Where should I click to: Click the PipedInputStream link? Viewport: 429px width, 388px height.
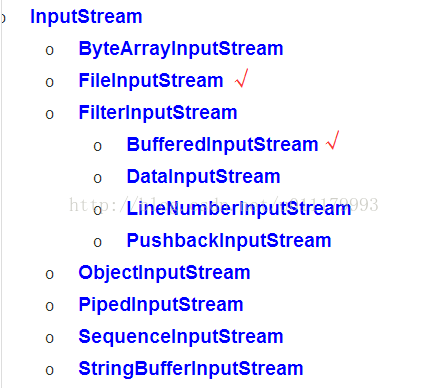click(161, 305)
